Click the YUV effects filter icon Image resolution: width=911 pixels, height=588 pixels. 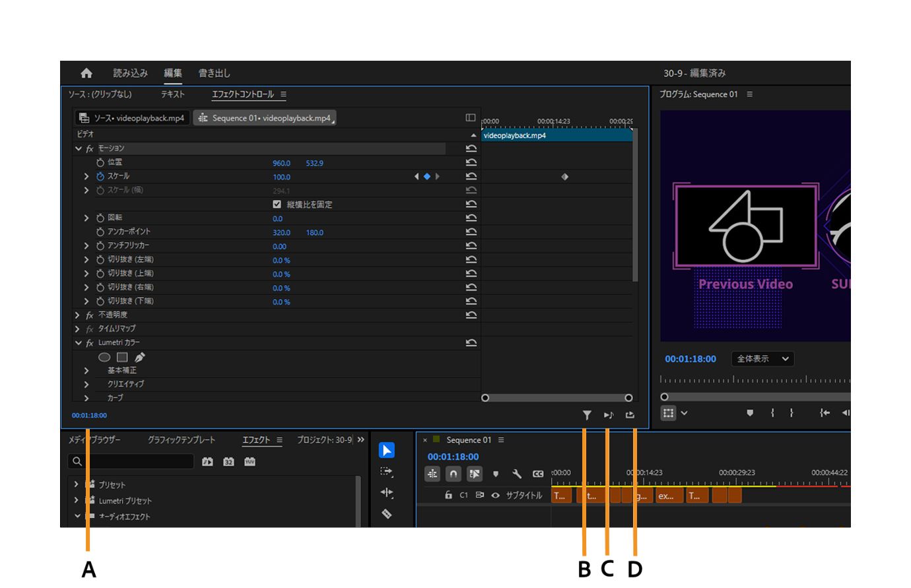point(250,462)
